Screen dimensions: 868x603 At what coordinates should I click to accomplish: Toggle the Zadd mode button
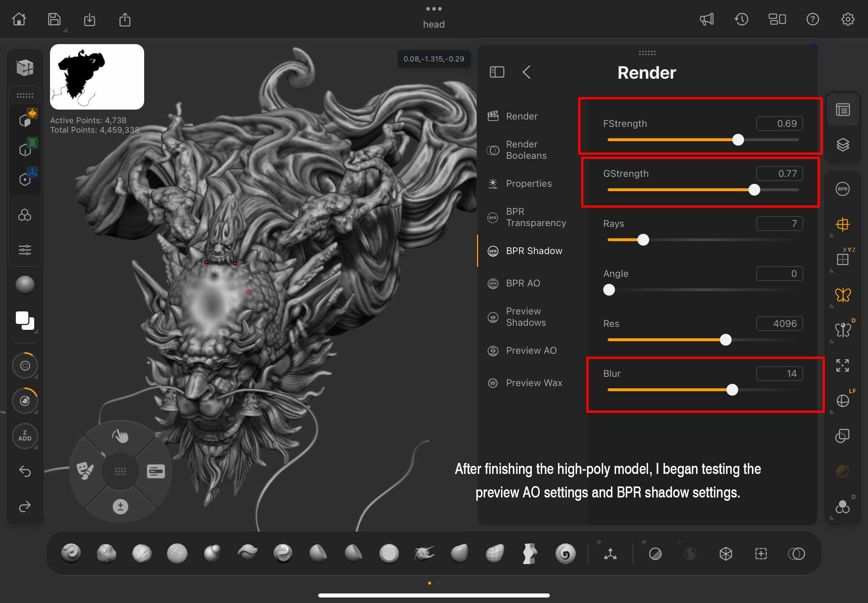pyautogui.click(x=25, y=436)
